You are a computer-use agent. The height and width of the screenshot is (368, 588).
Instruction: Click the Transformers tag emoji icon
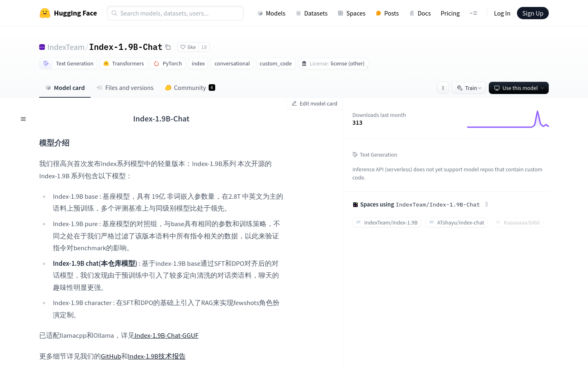106,63
